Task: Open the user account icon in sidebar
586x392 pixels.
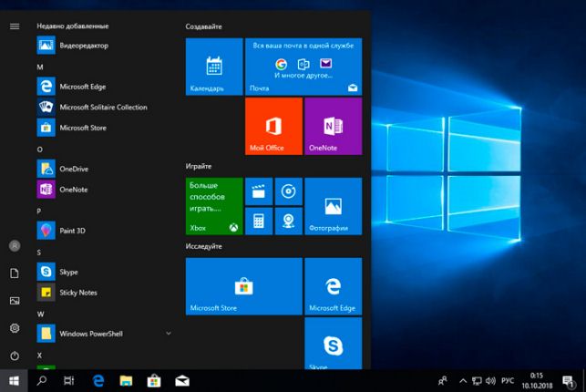Action: click(15, 246)
